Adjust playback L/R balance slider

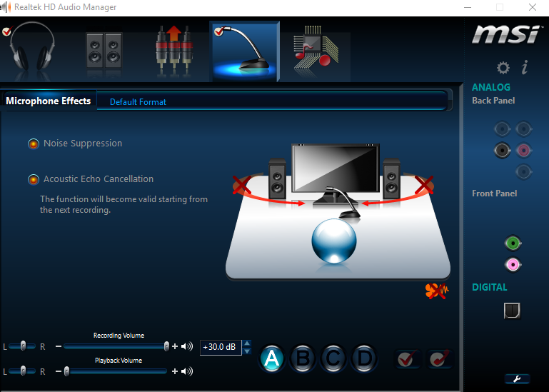[23, 371]
